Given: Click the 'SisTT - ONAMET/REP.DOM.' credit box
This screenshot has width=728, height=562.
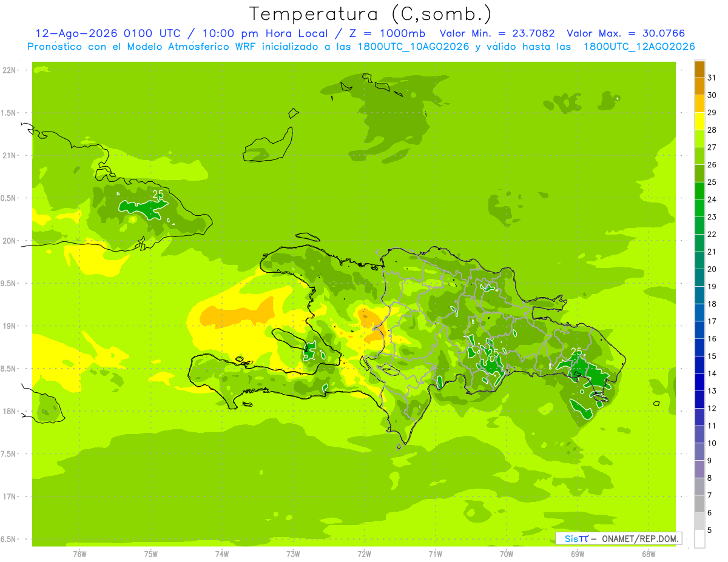Looking at the screenshot, I should click(x=618, y=538).
